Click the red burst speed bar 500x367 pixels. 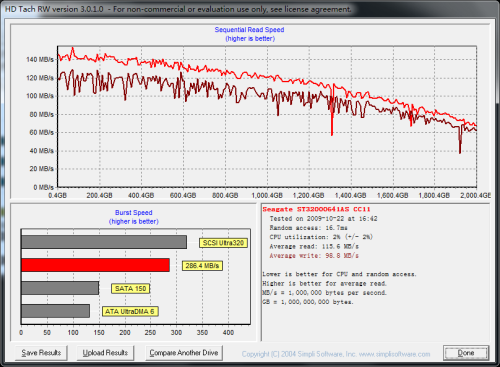click(x=95, y=265)
